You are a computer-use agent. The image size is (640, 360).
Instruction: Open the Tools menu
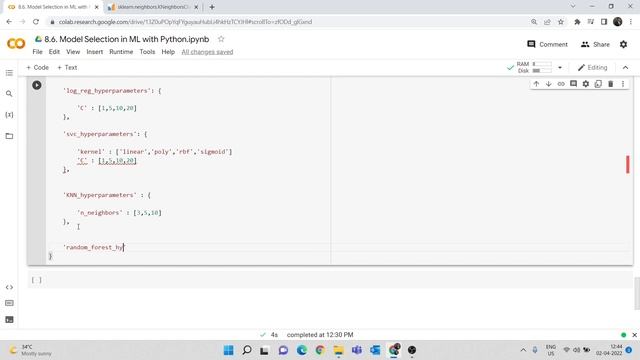coord(147,52)
